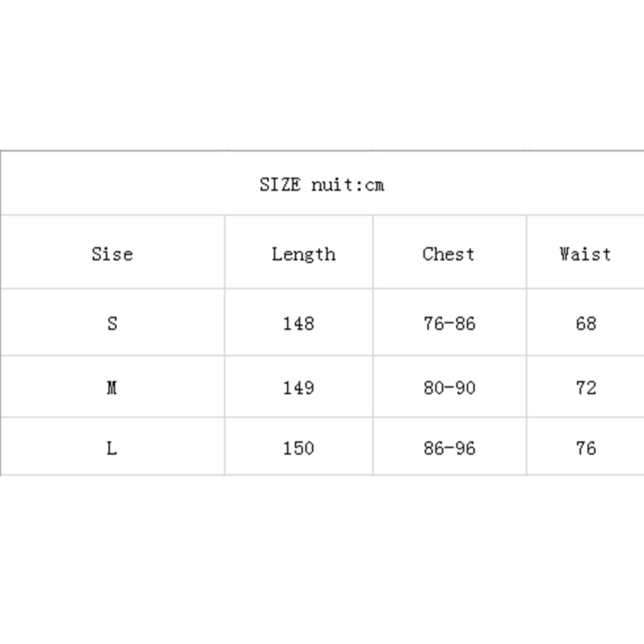The width and height of the screenshot is (644, 644).
Task: Select the waist value 72
Action: pyautogui.click(x=586, y=388)
